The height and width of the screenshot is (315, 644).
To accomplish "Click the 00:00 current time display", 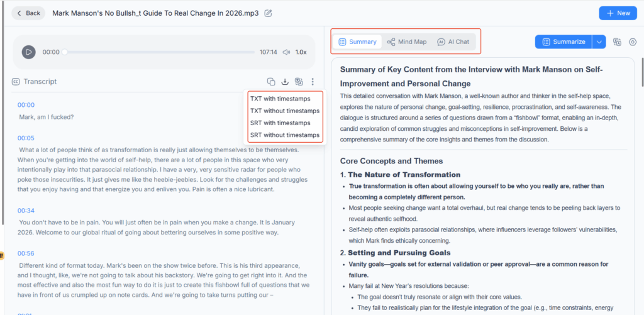I will [51, 52].
